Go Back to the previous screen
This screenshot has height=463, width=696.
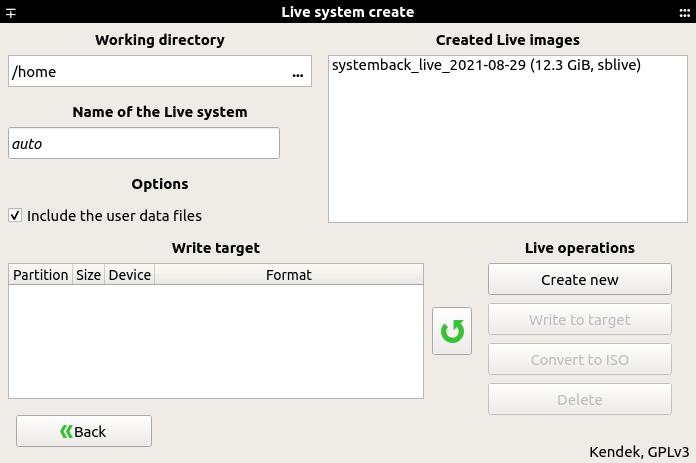(84, 431)
